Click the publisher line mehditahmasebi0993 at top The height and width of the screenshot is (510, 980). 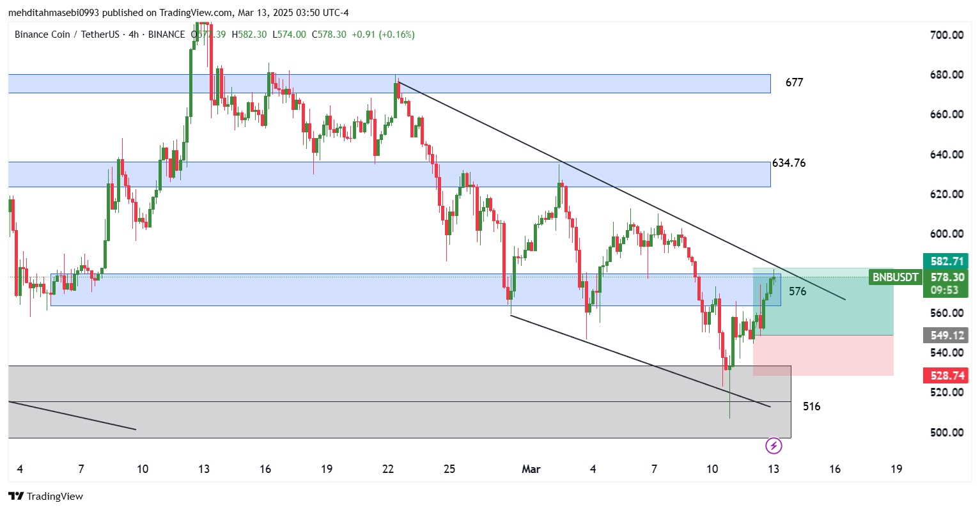[178, 13]
